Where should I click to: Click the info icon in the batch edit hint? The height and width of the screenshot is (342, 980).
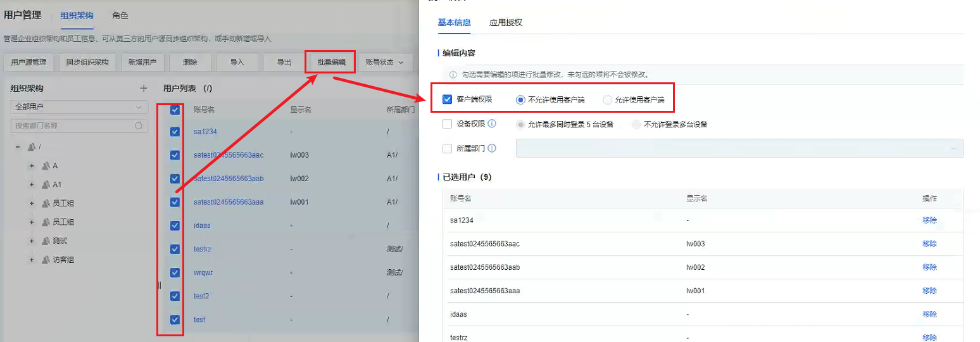click(x=453, y=74)
